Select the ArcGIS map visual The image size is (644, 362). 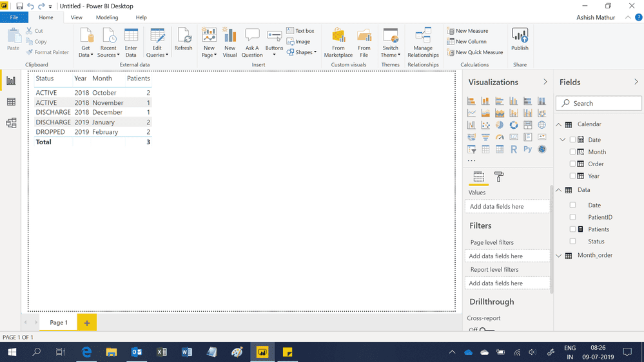[x=542, y=149]
